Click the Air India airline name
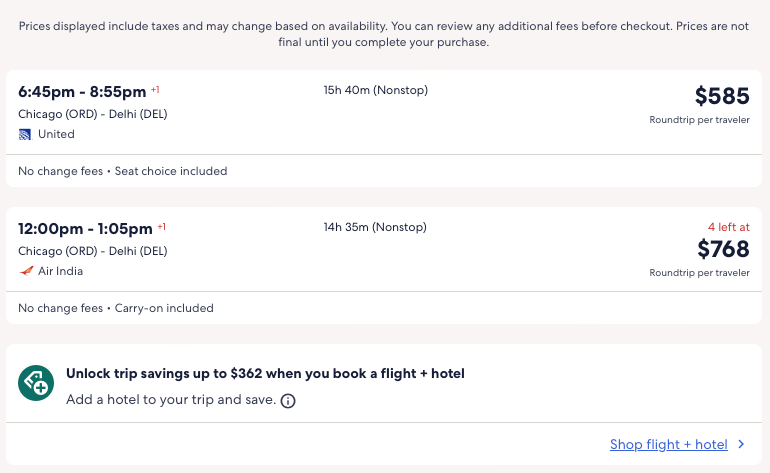This screenshot has width=770, height=473. (60, 271)
